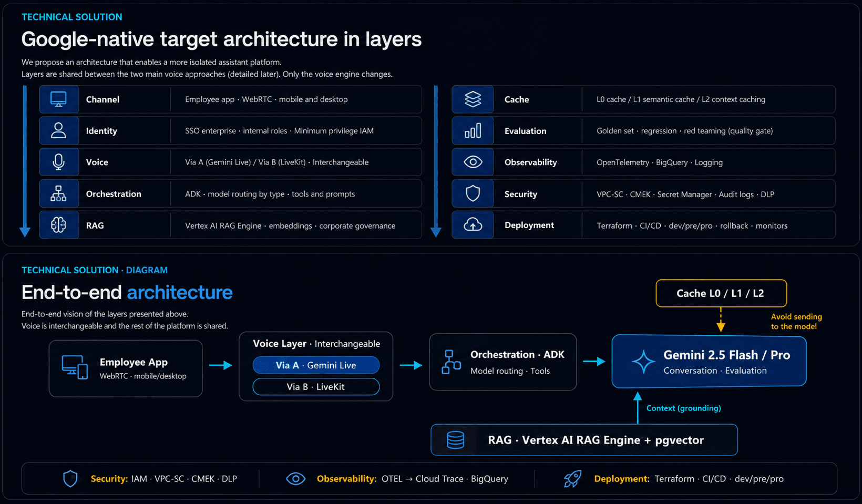
Task: Click the Cache stacked layers icon
Action: [473, 99]
